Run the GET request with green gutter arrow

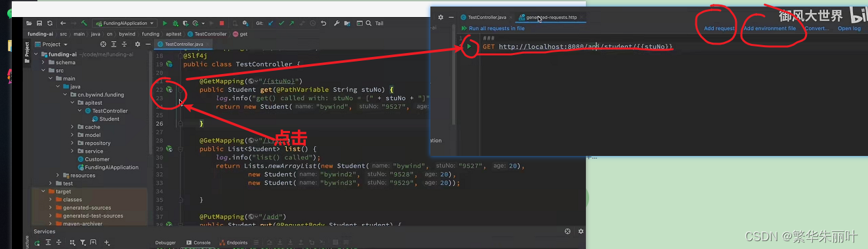click(x=468, y=47)
